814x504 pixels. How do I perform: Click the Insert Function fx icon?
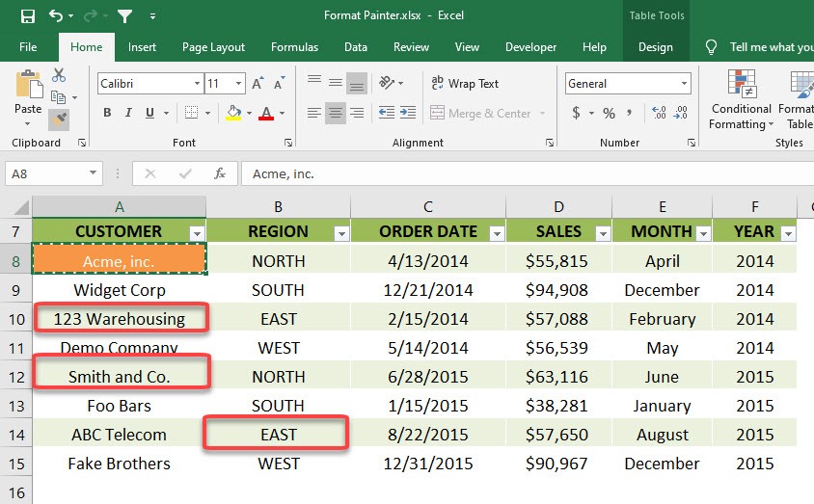(220, 173)
